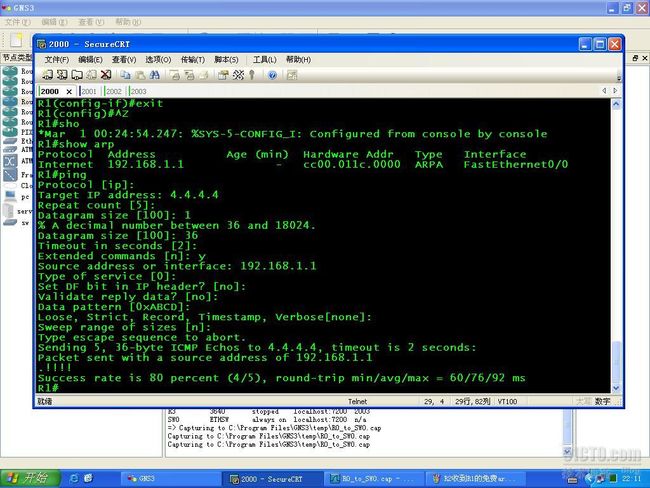Open the 查看 menu in GNS3 window
Screen dimensions: 650x488
coord(91,22)
